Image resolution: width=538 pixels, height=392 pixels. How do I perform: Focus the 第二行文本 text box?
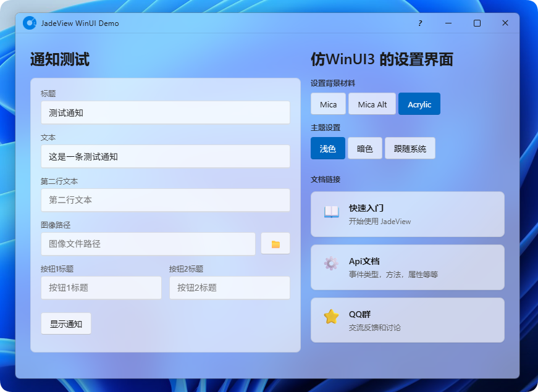click(x=166, y=200)
